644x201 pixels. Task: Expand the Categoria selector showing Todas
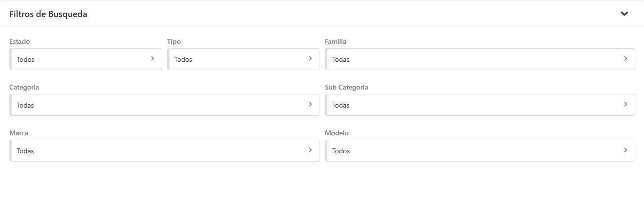point(164,105)
